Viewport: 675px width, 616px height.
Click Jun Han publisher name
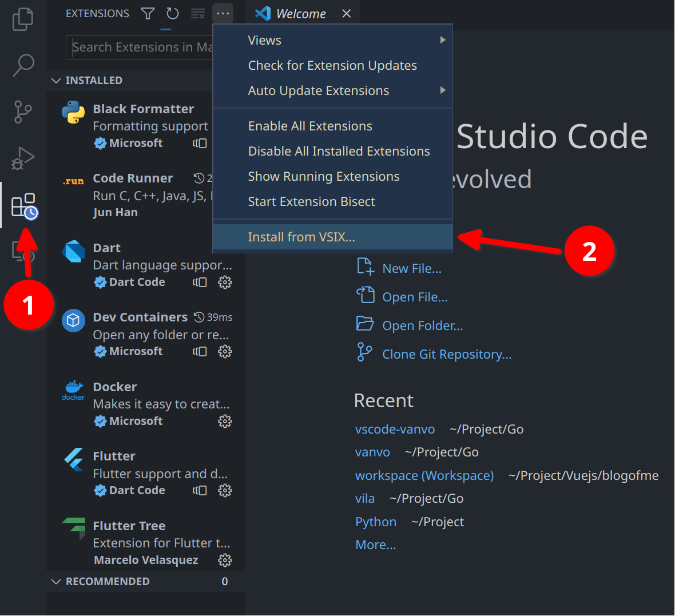[116, 213]
